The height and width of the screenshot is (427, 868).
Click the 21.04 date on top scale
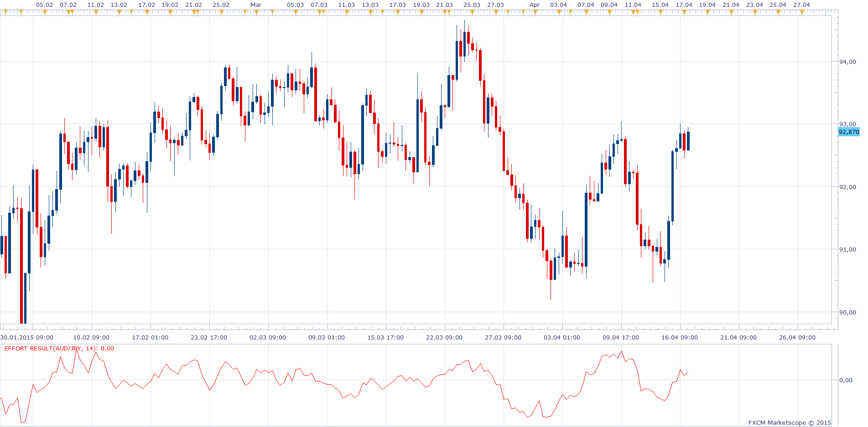point(731,5)
